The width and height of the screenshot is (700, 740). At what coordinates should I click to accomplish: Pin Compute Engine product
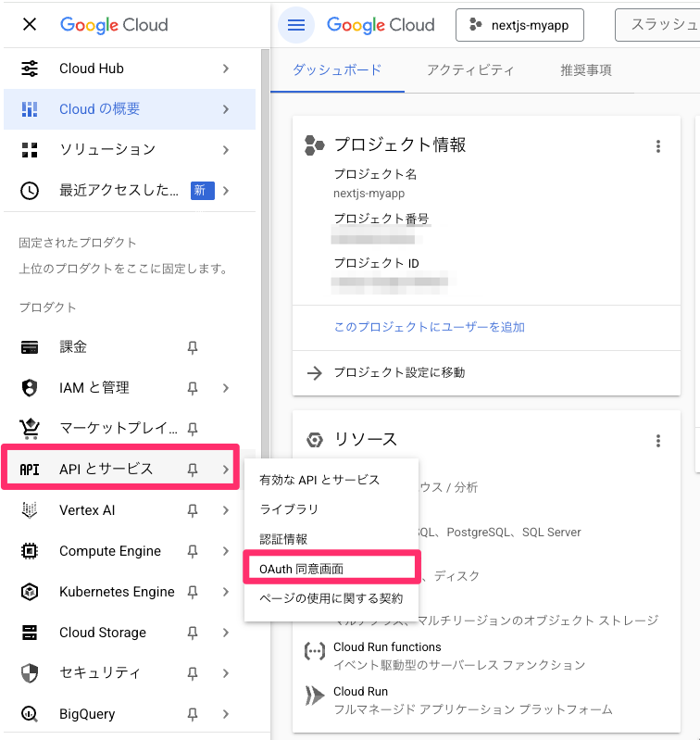click(x=193, y=551)
